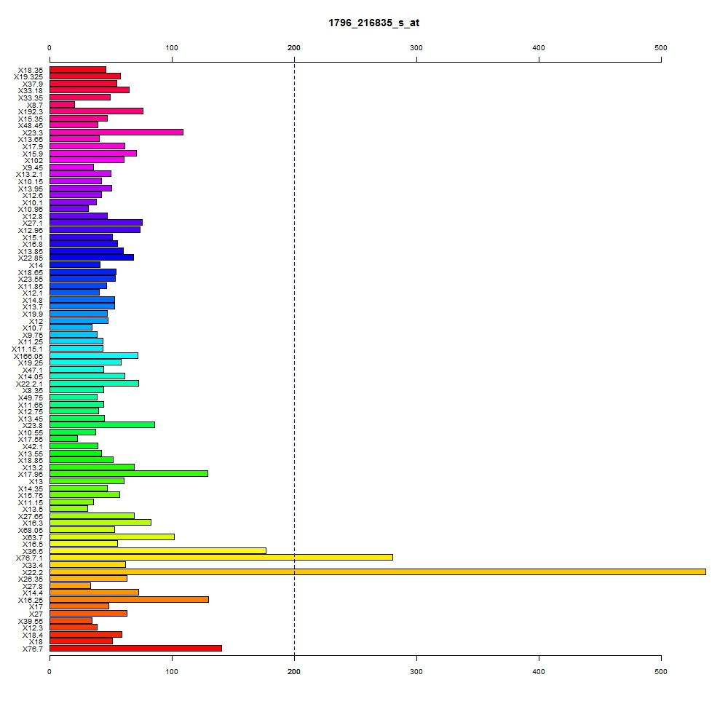Viewport: 728px width, 728px height.
Task: Click the red X76.7 bar at chart bottom
Action: [135, 648]
